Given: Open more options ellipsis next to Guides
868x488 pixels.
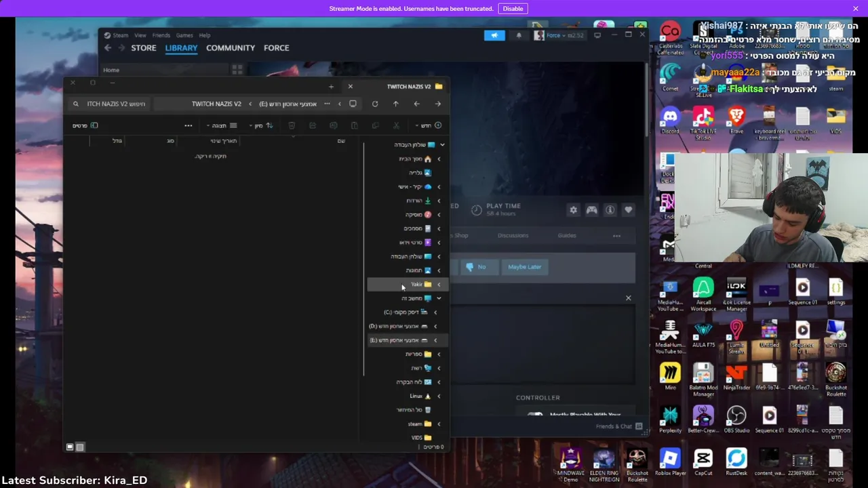Looking at the screenshot, I should 616,236.
